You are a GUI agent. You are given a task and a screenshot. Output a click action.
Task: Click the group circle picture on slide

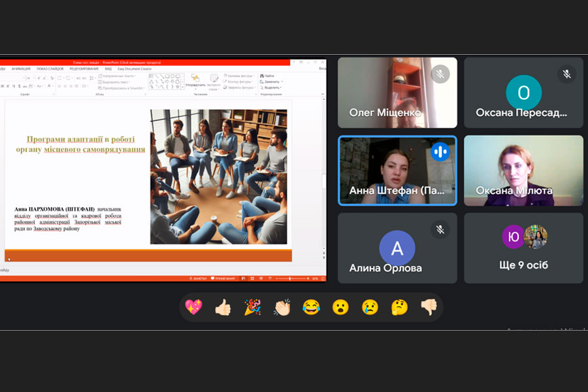pyautogui.click(x=219, y=176)
